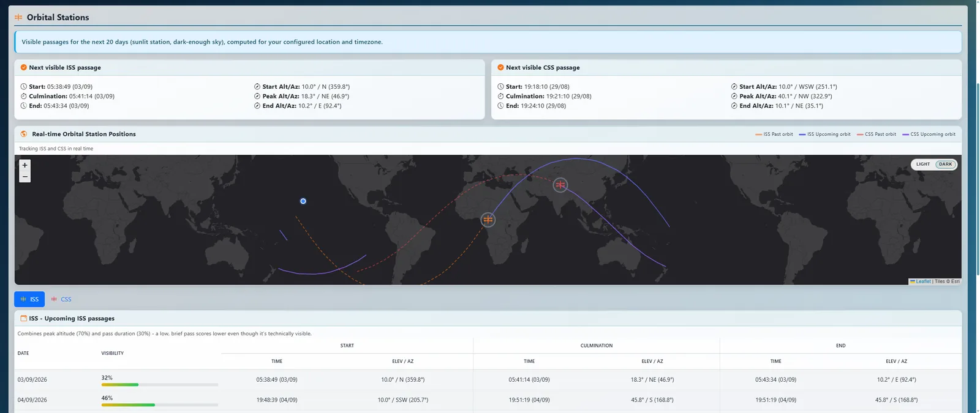
Task: Click the clock icon next to CSS Start 19:18:10
Action: point(500,87)
